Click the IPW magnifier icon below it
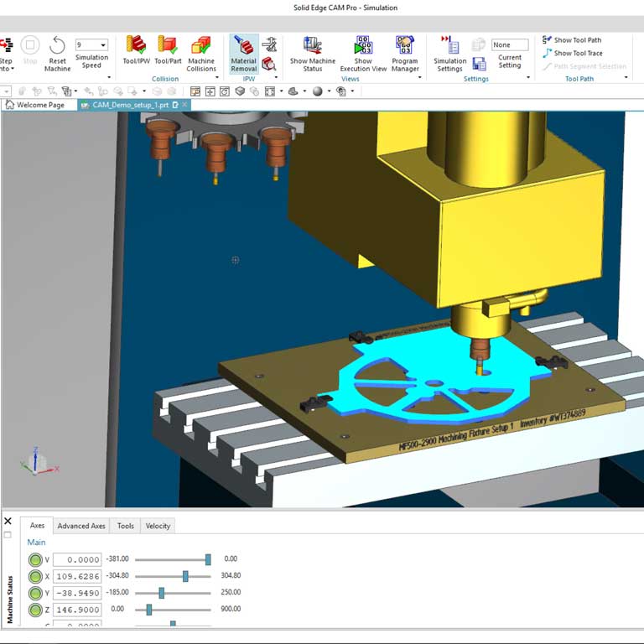Image resolution: width=644 pixels, height=644 pixels. [x=269, y=64]
